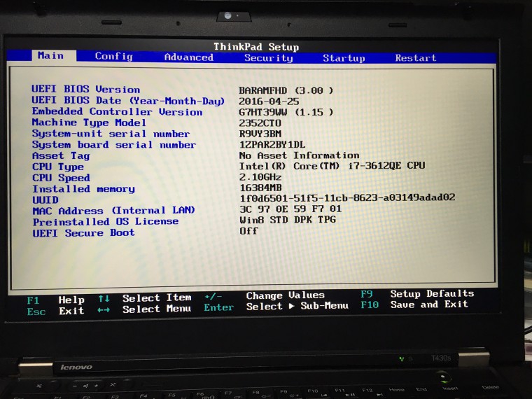
Task: Click the date value 2016-04-25
Action: tap(269, 101)
